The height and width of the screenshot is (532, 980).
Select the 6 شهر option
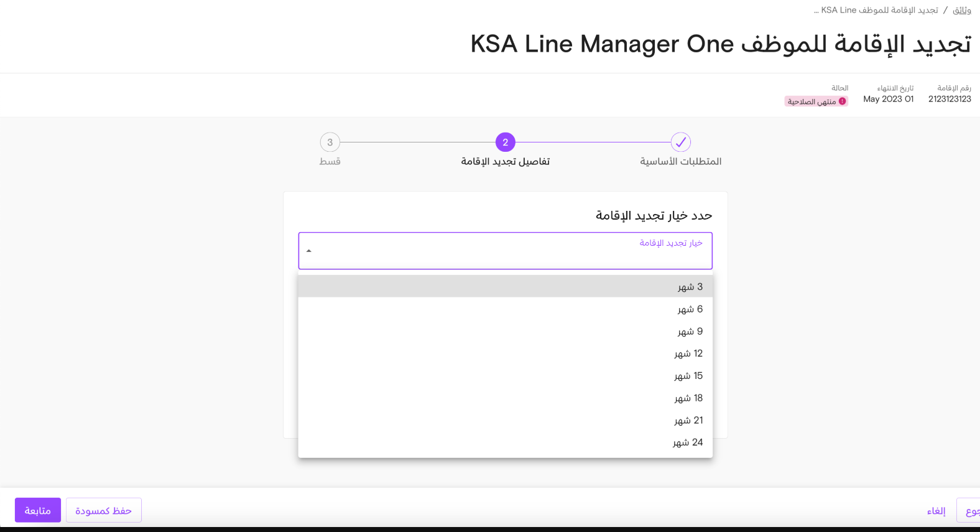click(506, 309)
